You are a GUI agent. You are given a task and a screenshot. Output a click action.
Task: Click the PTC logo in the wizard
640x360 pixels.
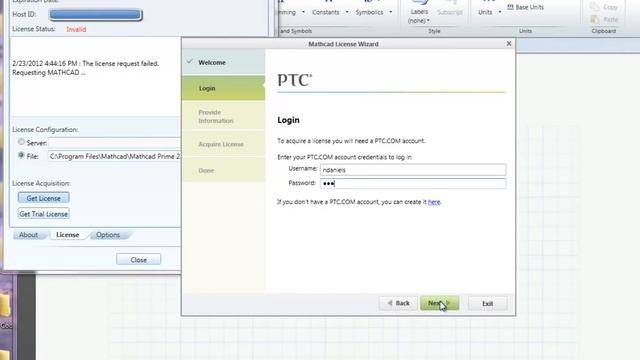[x=294, y=80]
